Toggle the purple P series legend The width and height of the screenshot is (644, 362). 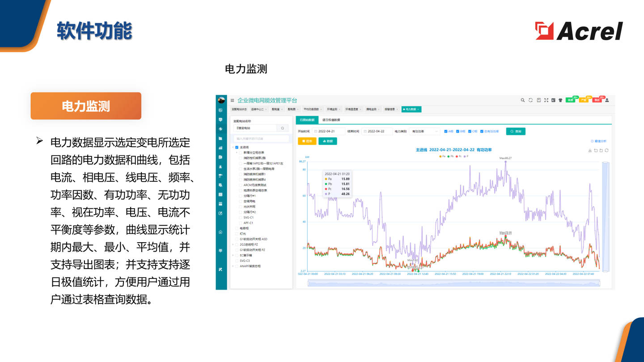[466, 156]
